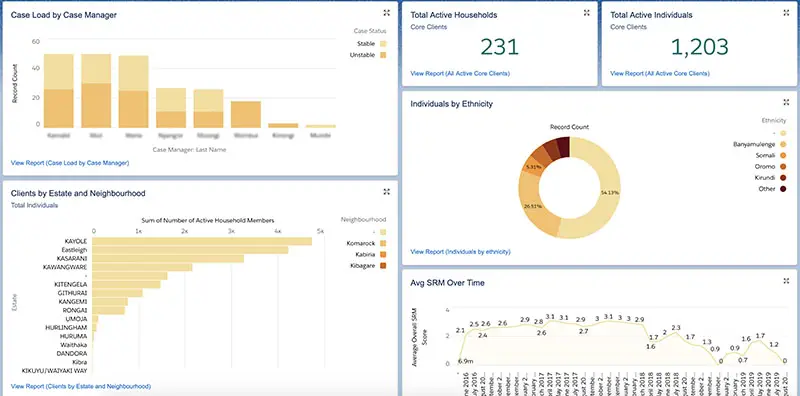This screenshot has height=396, width=800.
Task: Click the Kirundi ethnicity legend dot
Action: [x=783, y=178]
